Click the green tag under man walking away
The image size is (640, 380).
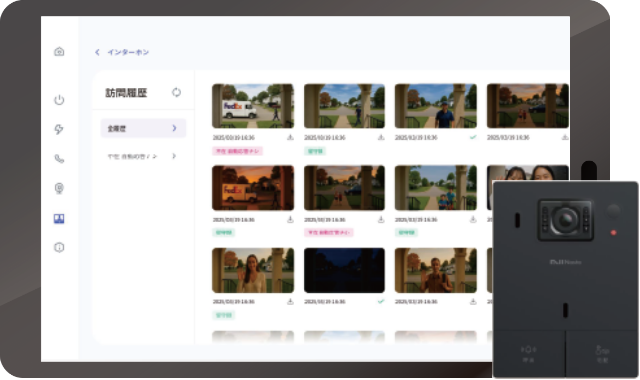click(315, 151)
